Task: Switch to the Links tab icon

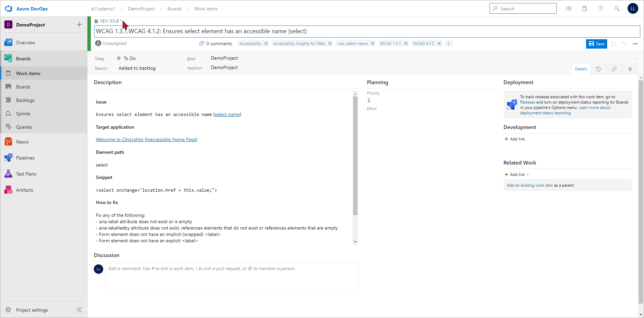Action: 614,69
